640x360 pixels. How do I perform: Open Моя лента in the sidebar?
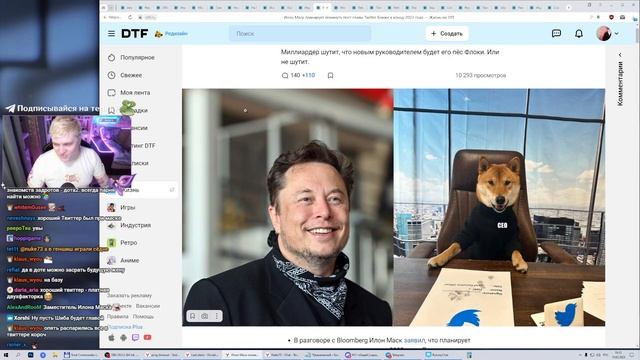[x=135, y=93]
